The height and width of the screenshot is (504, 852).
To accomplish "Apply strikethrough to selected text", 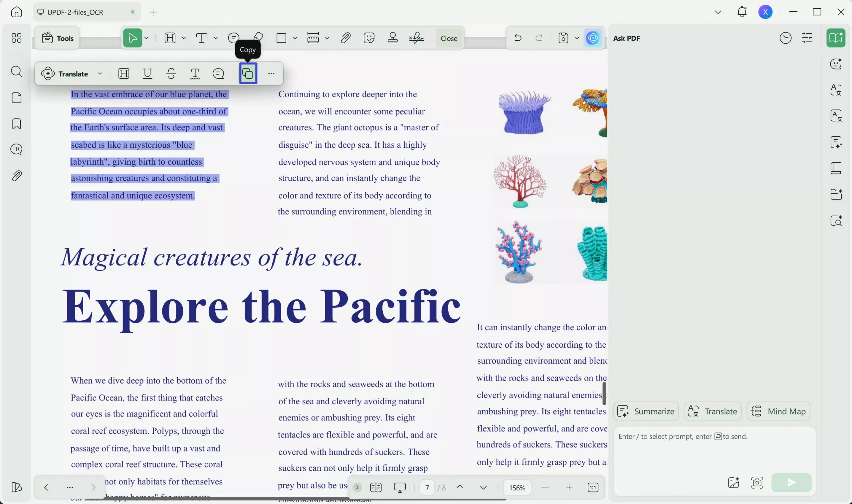I will pos(171,74).
